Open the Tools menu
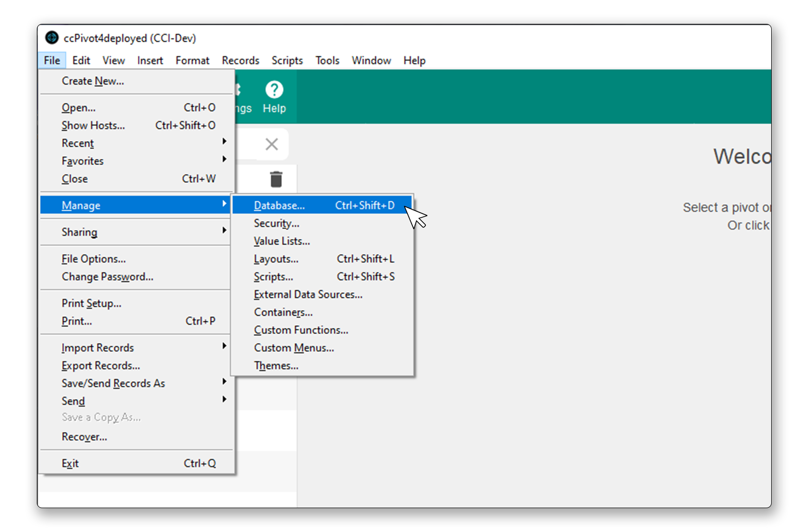 point(327,61)
